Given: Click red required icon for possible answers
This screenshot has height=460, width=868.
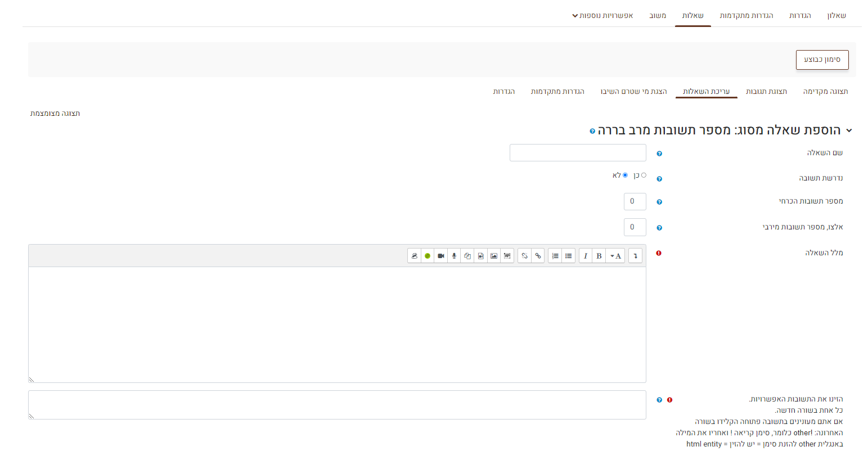Looking at the screenshot, I should pos(669,400).
